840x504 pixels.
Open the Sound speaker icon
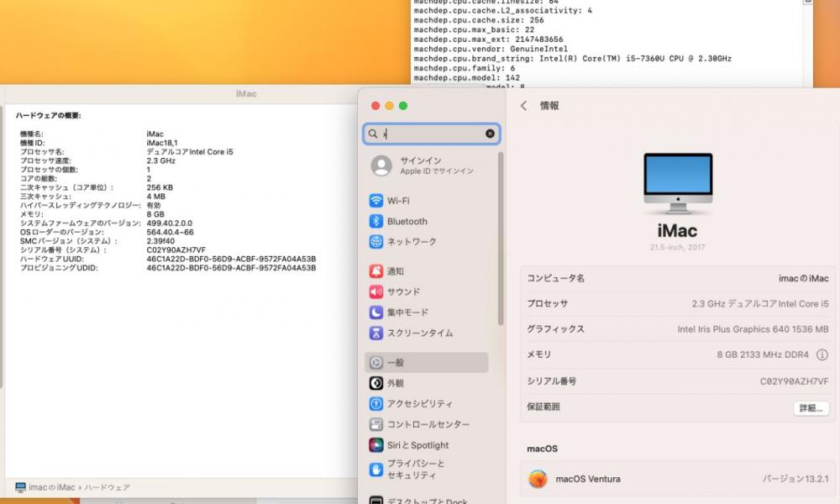[x=376, y=291]
